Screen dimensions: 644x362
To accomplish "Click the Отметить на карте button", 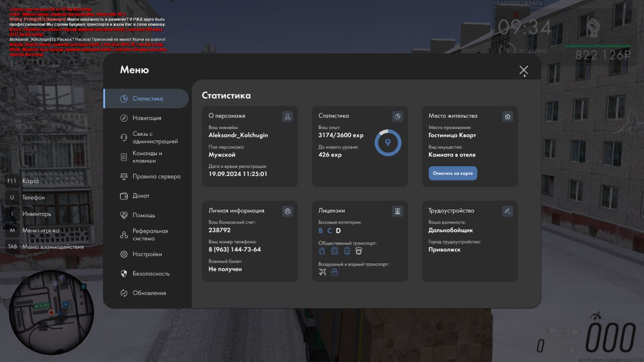I will (x=453, y=173).
